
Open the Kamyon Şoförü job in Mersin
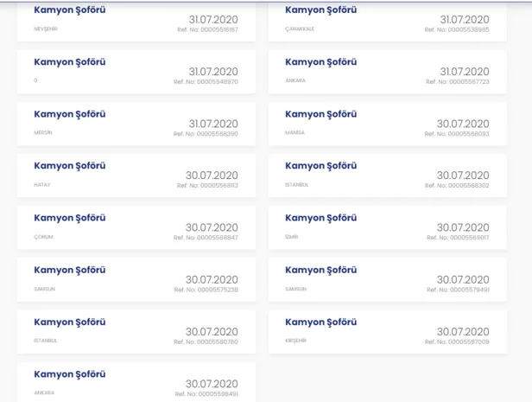tap(69, 114)
